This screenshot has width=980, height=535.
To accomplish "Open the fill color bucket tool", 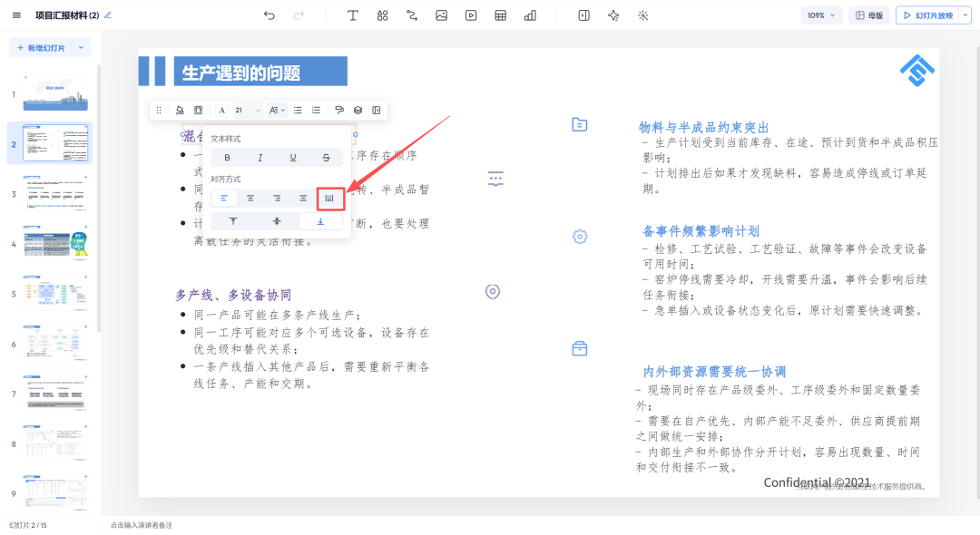I will (180, 111).
